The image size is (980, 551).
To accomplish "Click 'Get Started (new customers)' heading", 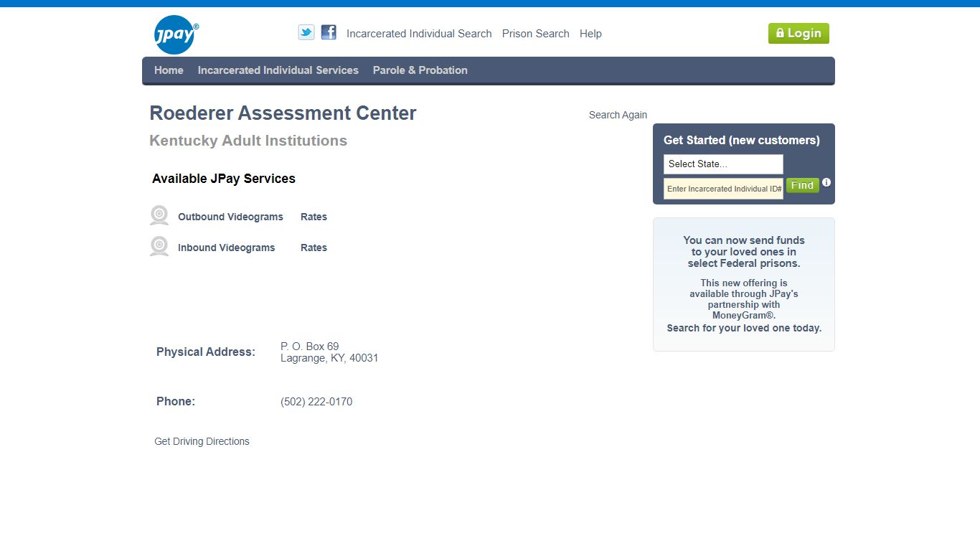I will 742,140.
